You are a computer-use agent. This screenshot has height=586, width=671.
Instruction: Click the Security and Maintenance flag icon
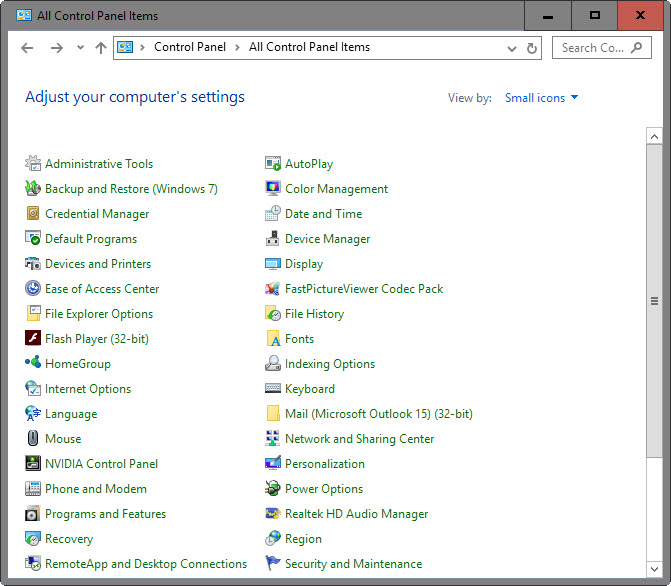(273, 563)
